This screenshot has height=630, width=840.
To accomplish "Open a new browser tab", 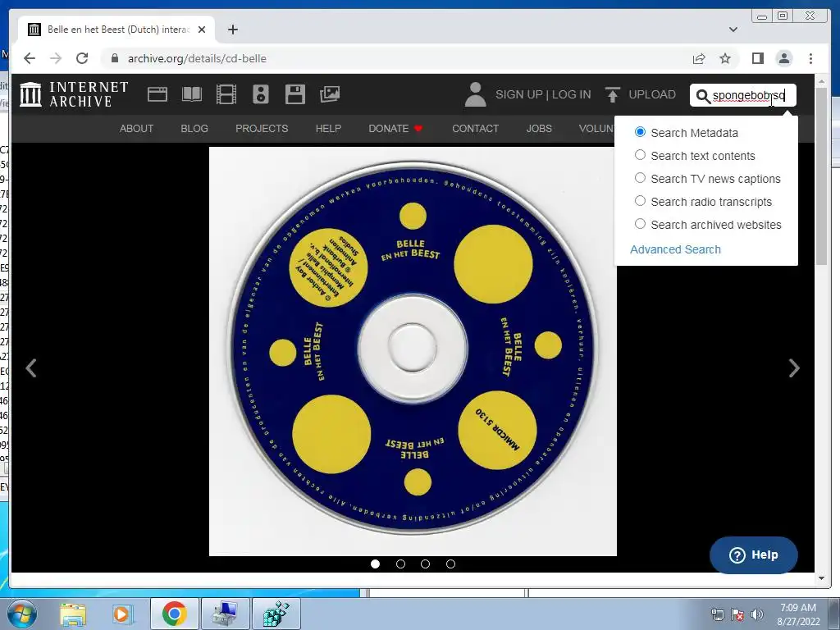I will 232,30.
